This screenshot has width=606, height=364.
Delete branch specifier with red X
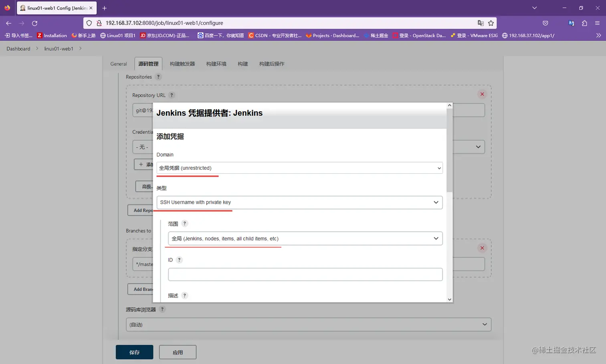point(482,248)
